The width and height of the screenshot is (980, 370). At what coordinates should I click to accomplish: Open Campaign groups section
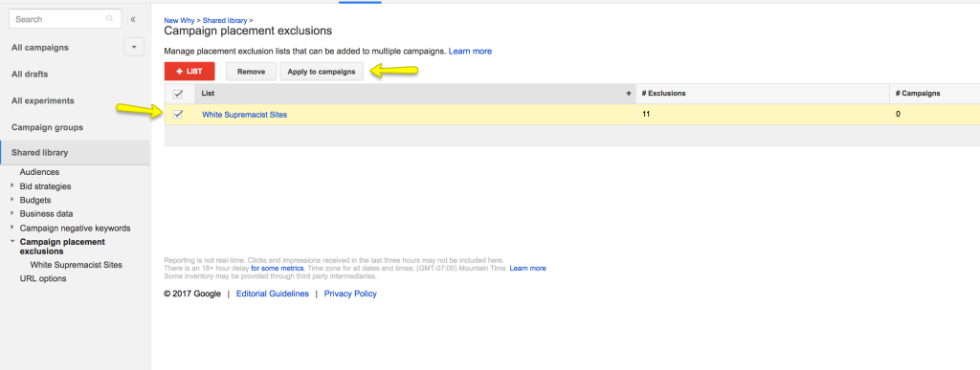coord(47,127)
